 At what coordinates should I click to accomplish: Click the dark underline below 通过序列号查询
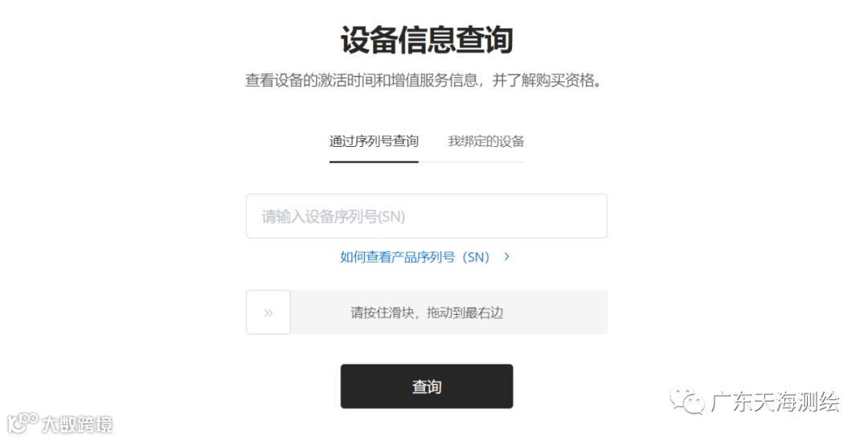click(374, 162)
